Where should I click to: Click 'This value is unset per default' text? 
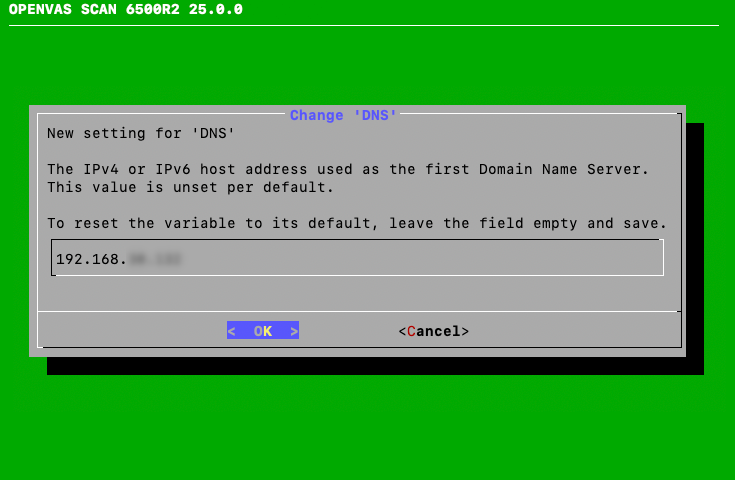190,187
